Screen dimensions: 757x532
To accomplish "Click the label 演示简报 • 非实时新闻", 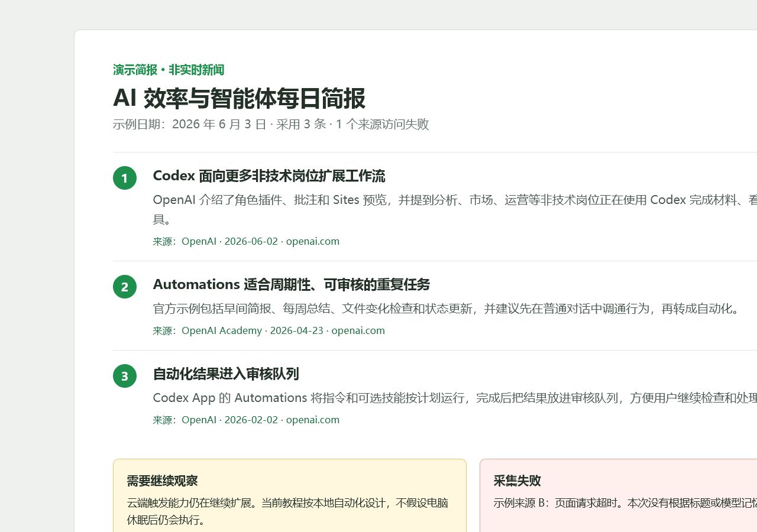I will [x=169, y=70].
